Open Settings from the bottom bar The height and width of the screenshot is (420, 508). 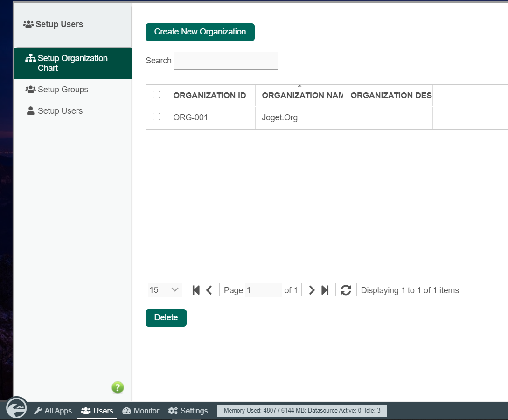pyautogui.click(x=188, y=411)
